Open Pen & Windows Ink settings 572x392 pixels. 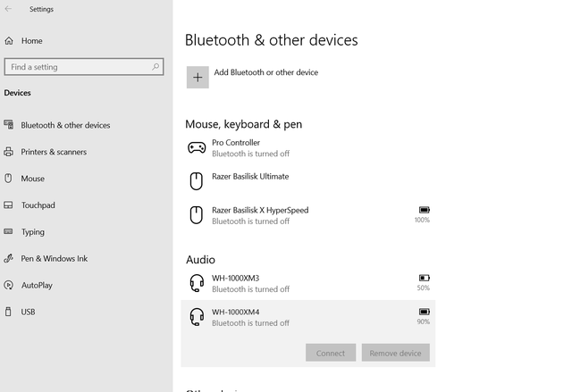pyautogui.click(x=54, y=259)
